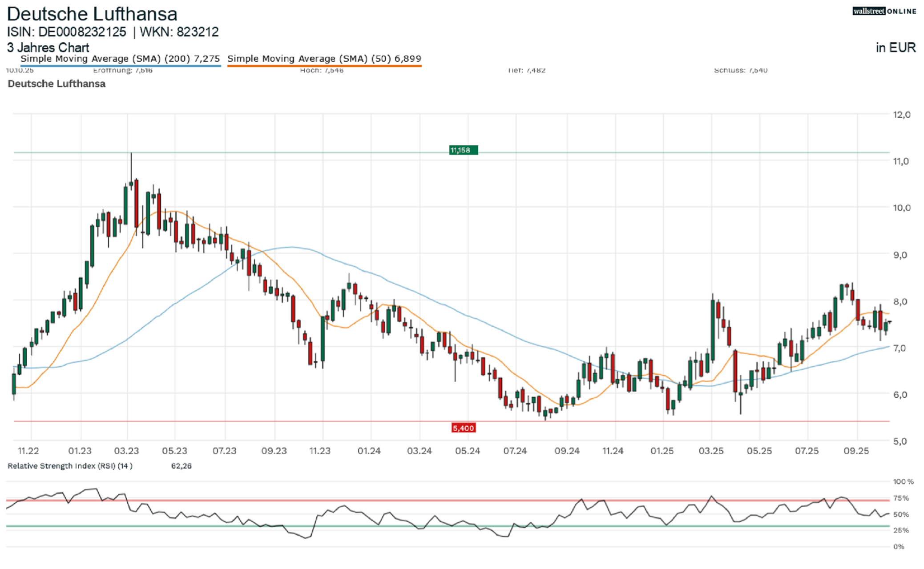
Task: Click the 03.23 date axis marker
Action: click(126, 451)
